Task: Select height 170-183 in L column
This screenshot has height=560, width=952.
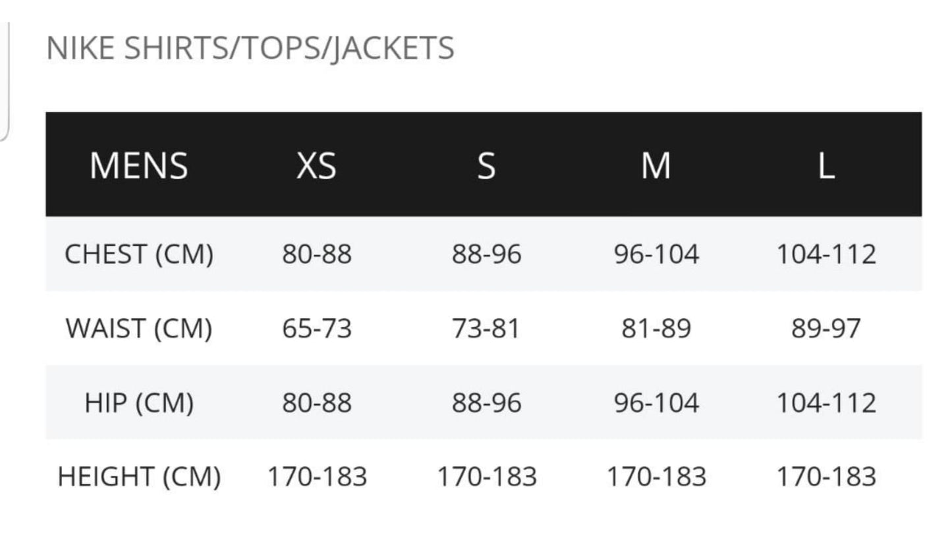Action: (826, 476)
